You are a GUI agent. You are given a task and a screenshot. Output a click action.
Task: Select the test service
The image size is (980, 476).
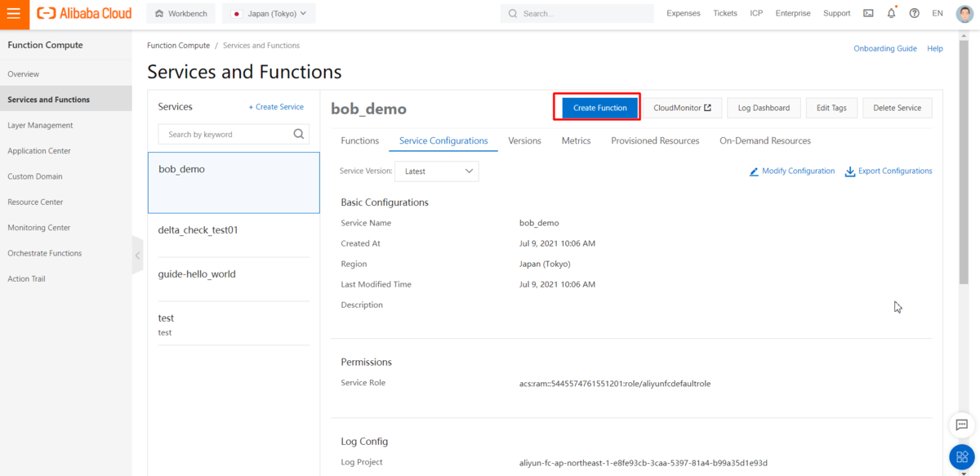234,324
